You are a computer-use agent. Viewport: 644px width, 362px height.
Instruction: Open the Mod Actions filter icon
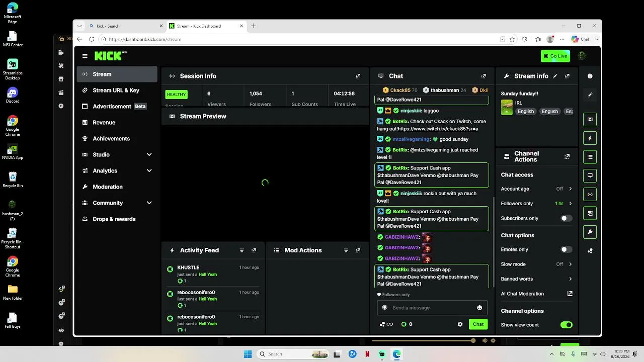346,250
